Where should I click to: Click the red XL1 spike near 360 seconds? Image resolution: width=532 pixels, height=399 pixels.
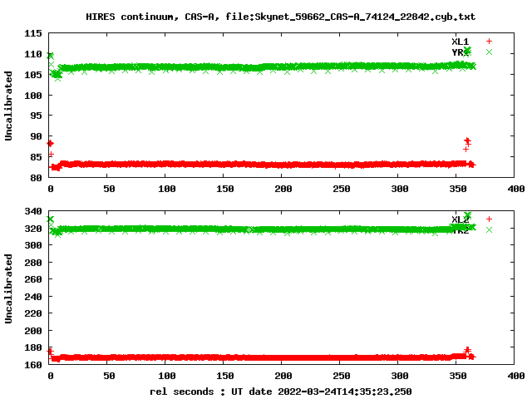click(x=467, y=142)
